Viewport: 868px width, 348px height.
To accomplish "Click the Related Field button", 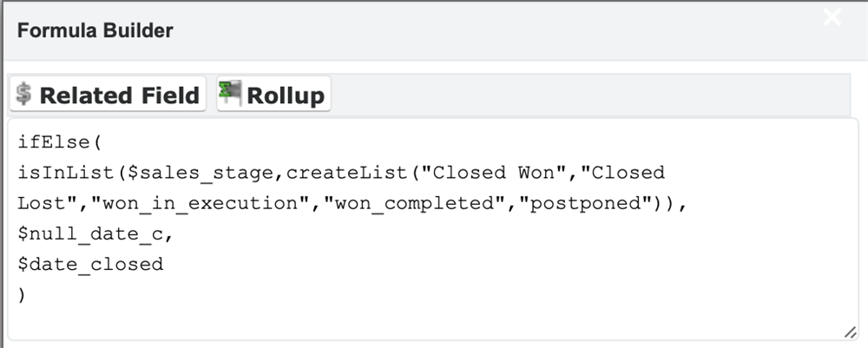I will 108,95.
